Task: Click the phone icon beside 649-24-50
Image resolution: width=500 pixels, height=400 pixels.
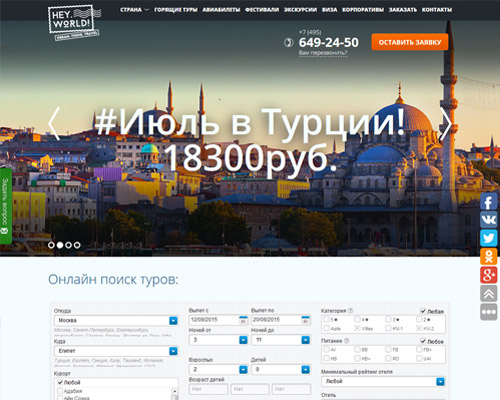Action: (289, 43)
